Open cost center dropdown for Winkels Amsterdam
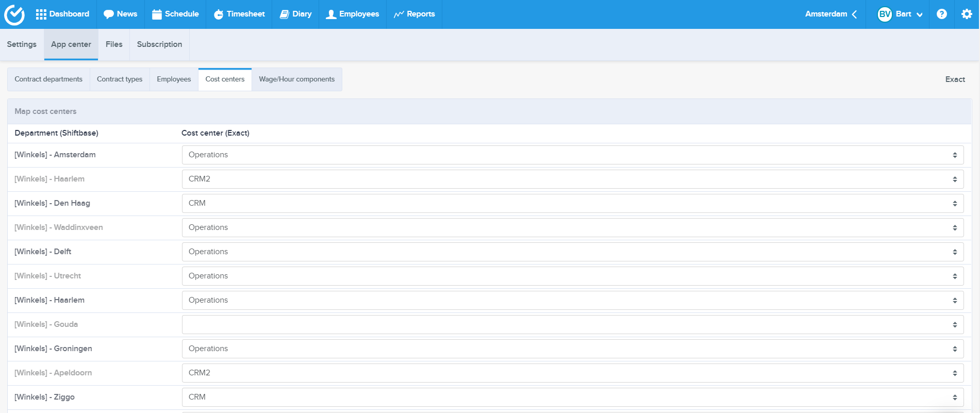This screenshot has width=980, height=413. 573,155
